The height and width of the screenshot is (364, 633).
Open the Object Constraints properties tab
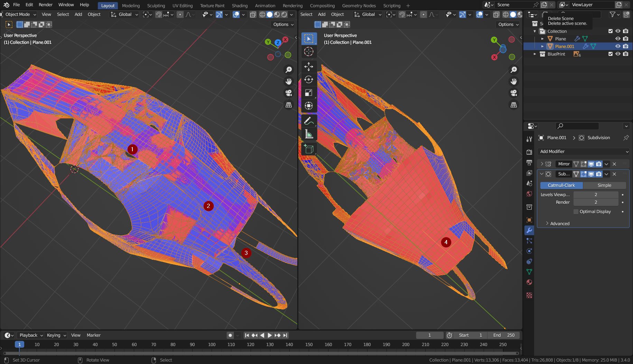tap(529, 261)
